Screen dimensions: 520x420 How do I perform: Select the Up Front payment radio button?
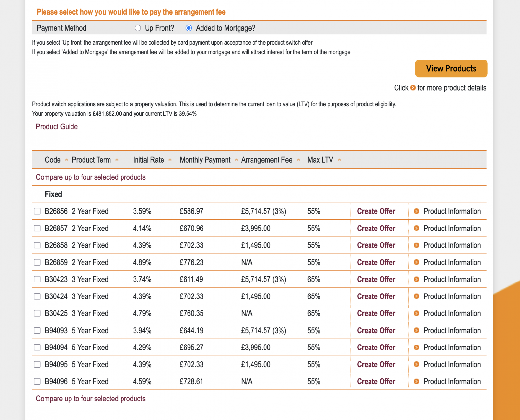(138, 28)
